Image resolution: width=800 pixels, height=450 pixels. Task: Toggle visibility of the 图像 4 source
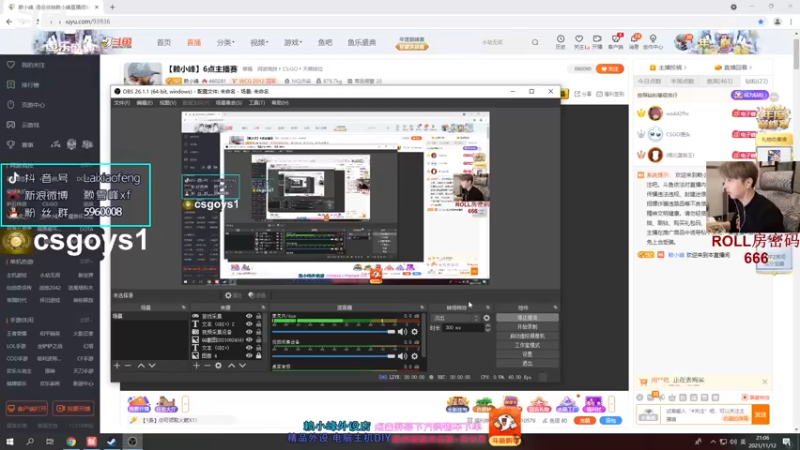pos(249,355)
